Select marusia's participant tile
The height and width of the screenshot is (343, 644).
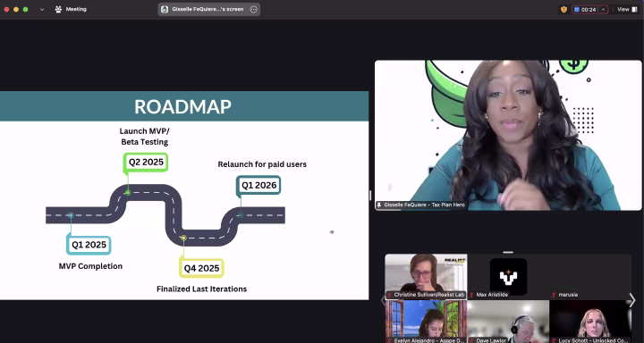click(x=590, y=277)
